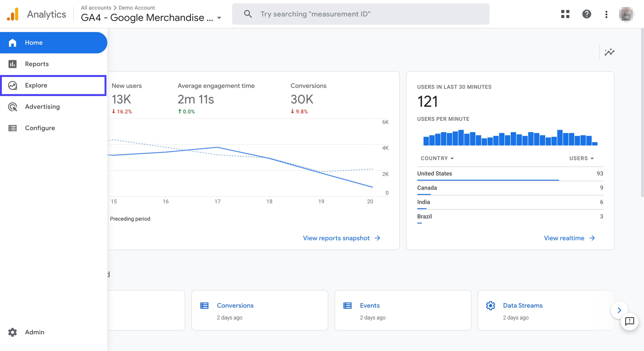Click the '121' users count
This screenshot has width=644, height=351.
[428, 101]
